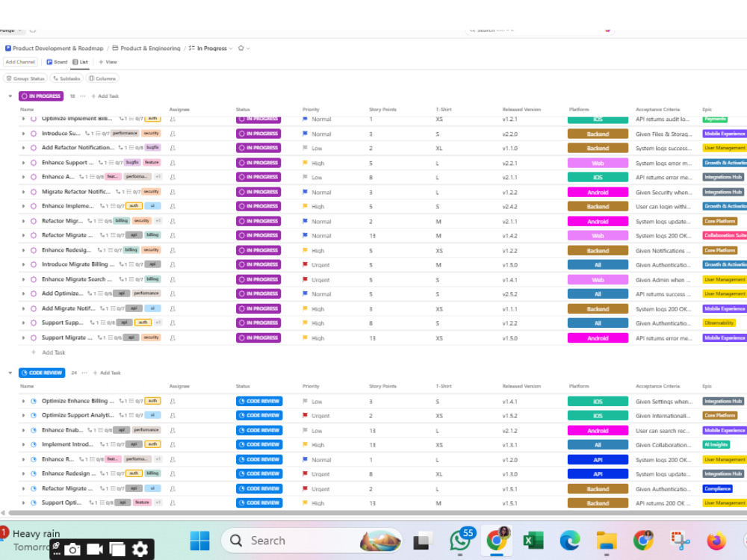
Task: Click subtask icon on Enhance Impleme task
Action: coord(102,206)
